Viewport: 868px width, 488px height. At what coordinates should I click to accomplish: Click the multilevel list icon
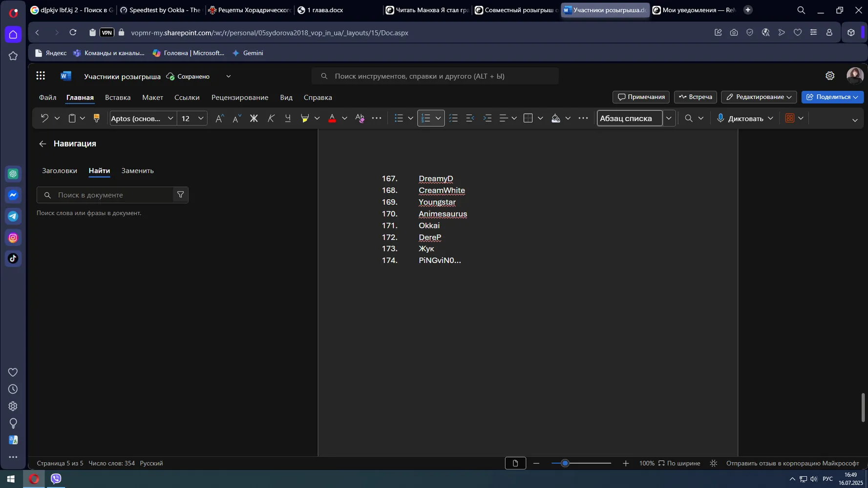click(453, 118)
